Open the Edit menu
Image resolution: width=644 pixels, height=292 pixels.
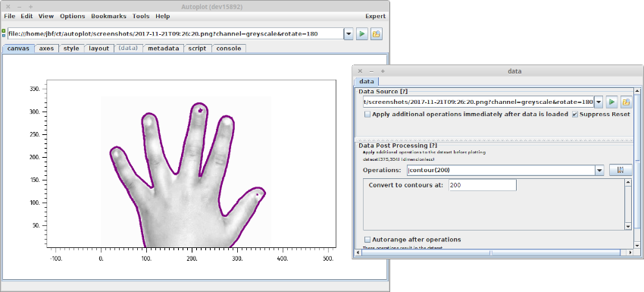pyautogui.click(x=27, y=17)
